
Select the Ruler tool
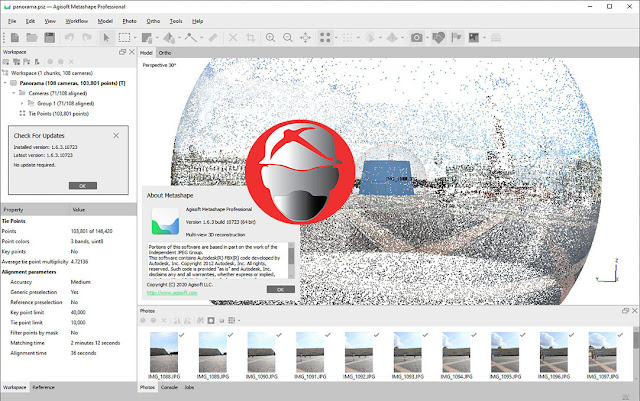click(x=213, y=38)
